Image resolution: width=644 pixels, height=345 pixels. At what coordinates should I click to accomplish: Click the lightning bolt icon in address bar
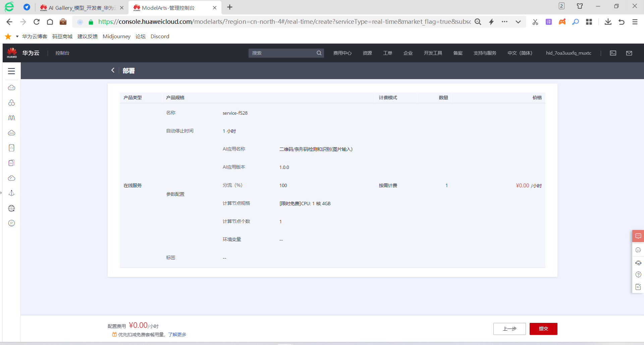[491, 22]
